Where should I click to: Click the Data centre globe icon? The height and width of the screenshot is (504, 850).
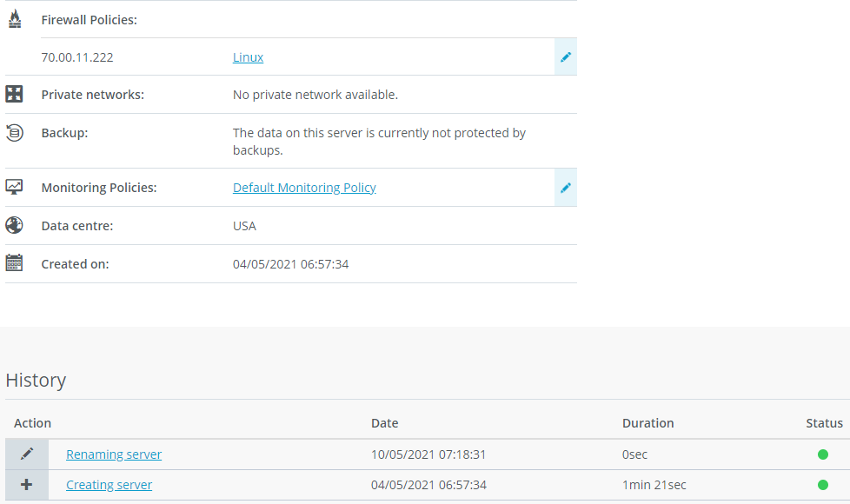tap(14, 225)
